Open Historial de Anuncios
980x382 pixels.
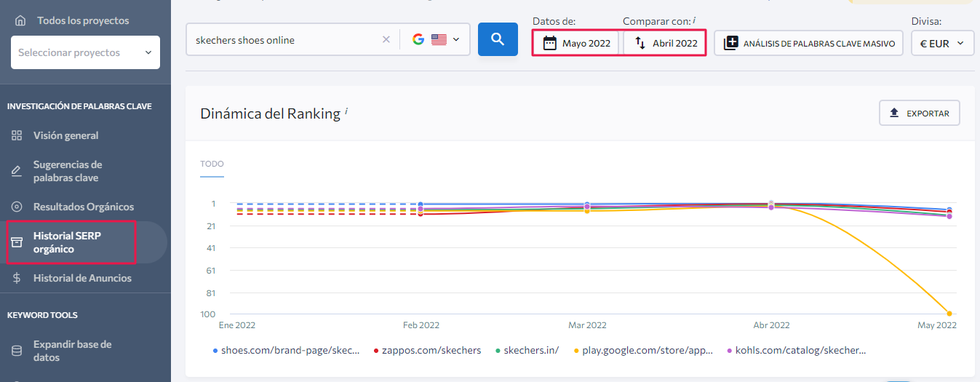(x=82, y=278)
